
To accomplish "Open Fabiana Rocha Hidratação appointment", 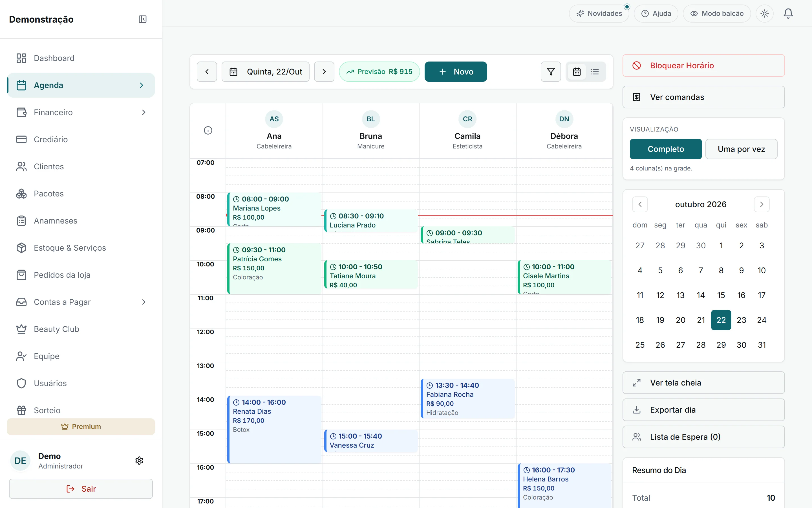I will [x=468, y=398].
